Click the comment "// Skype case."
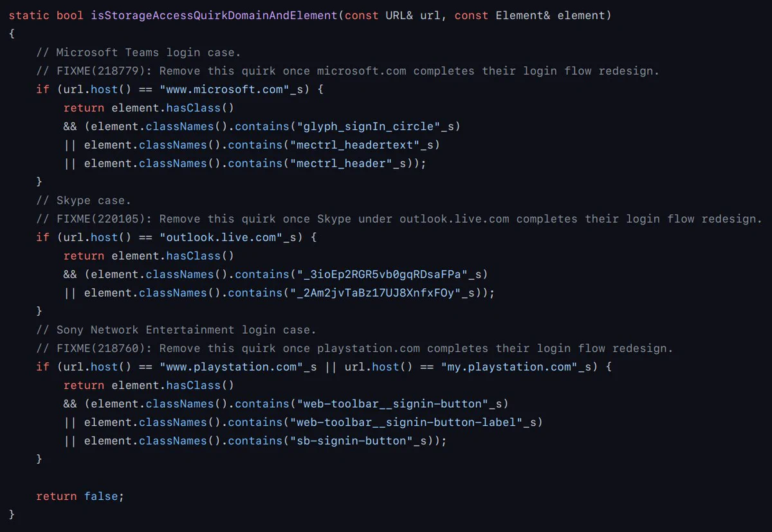This screenshot has height=532, width=772. [84, 200]
